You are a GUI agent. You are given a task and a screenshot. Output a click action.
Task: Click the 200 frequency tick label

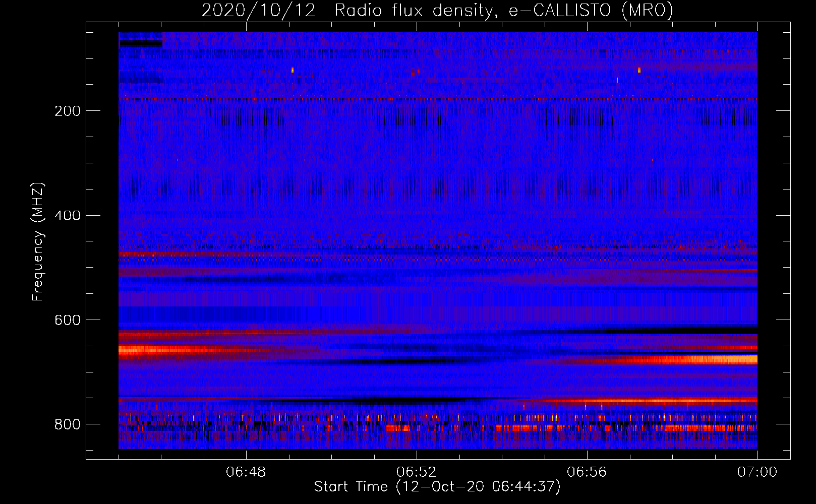[68, 111]
